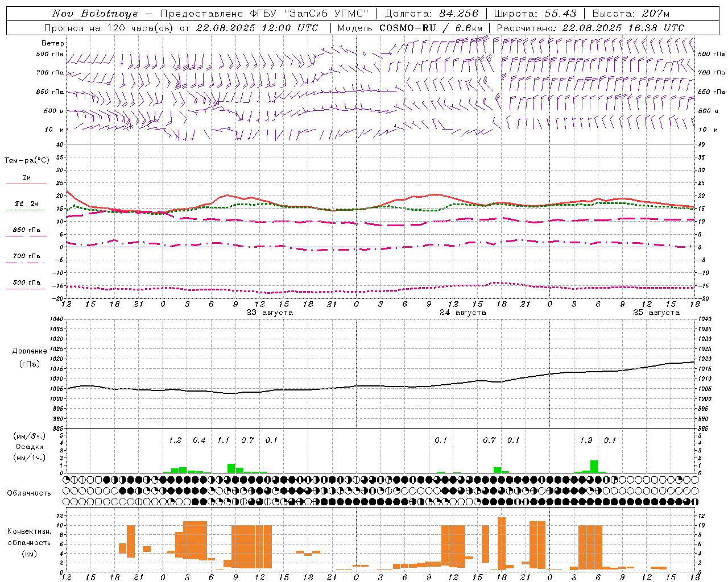Select the Модель COSMO-RU / 6.6км text
The width and height of the screenshot is (728, 582).
point(410,28)
